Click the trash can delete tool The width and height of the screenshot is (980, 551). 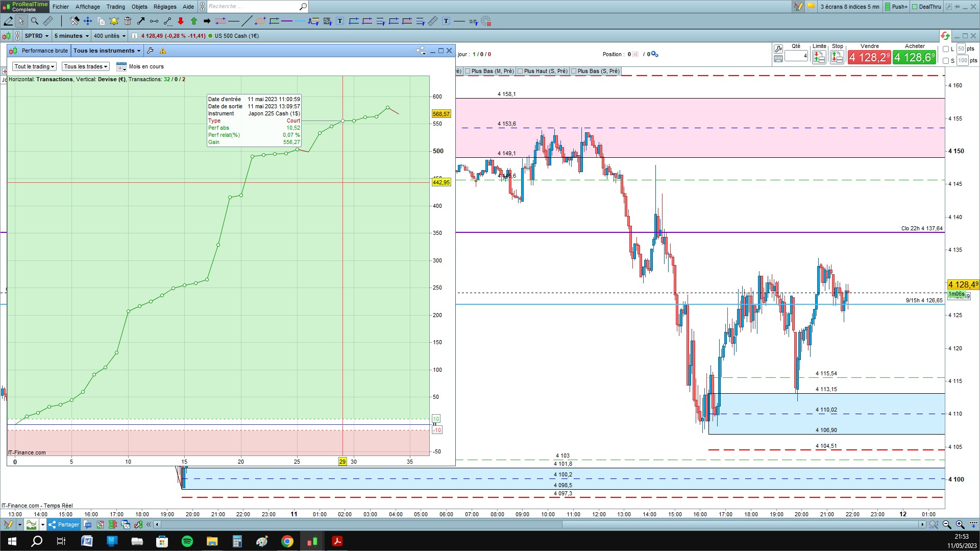(128, 21)
